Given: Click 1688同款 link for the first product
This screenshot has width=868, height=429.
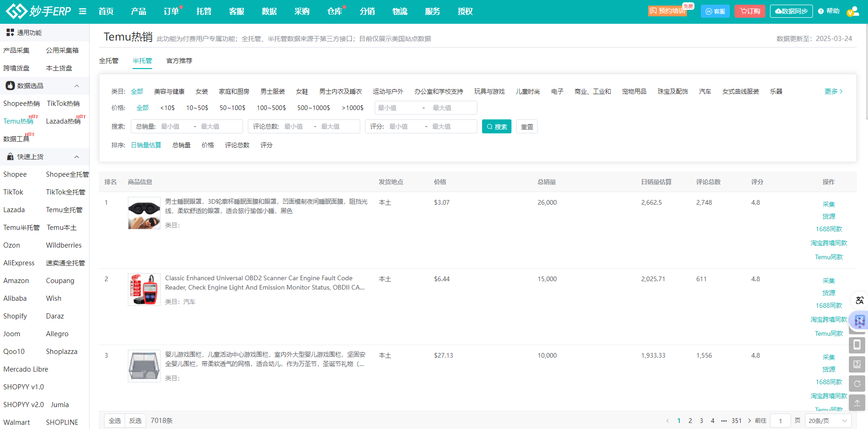Looking at the screenshot, I should (829, 229).
